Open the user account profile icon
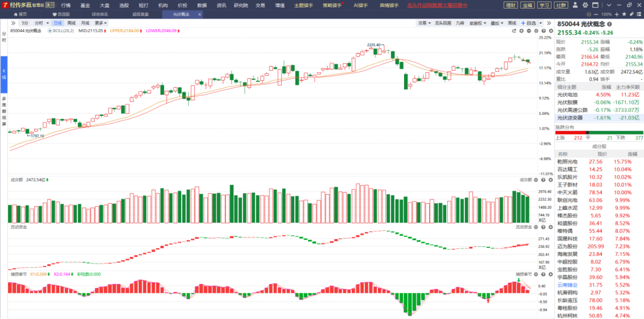The image size is (644, 319). tap(576, 5)
